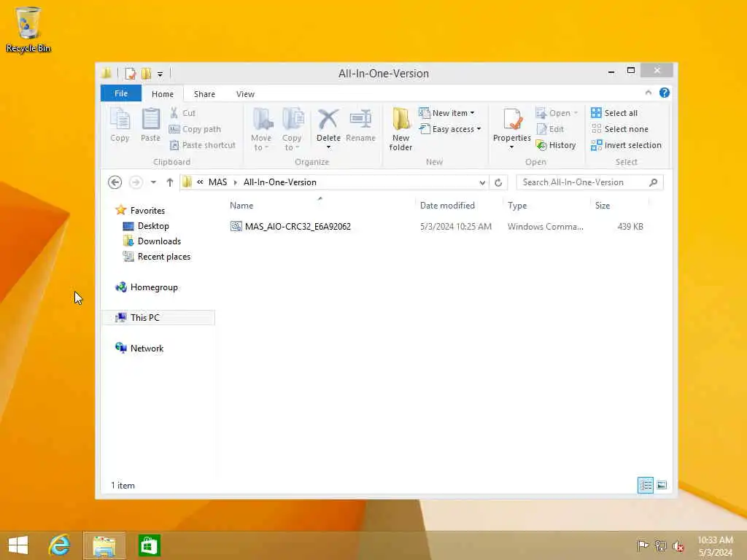747x560 pixels.
Task: Click the Copy ribbon button
Action: click(x=120, y=125)
